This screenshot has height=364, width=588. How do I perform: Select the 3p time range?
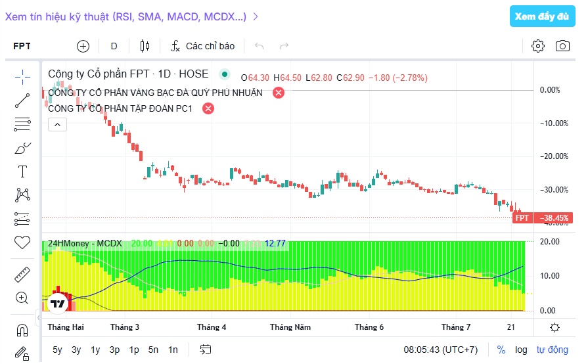pyautogui.click(x=114, y=350)
